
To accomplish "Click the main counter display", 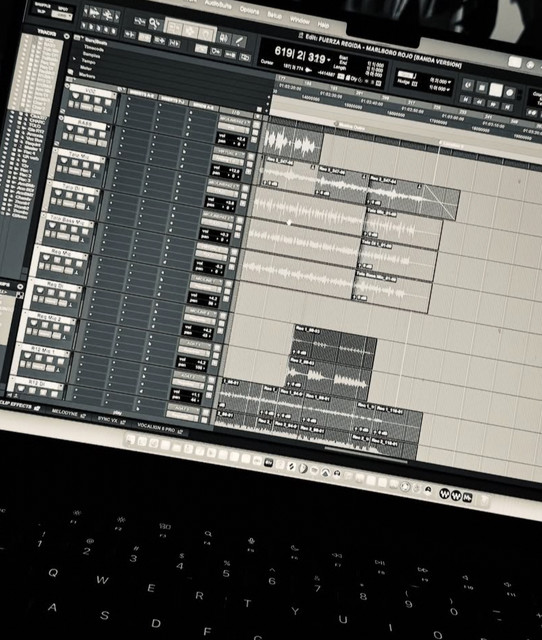I will [x=300, y=55].
